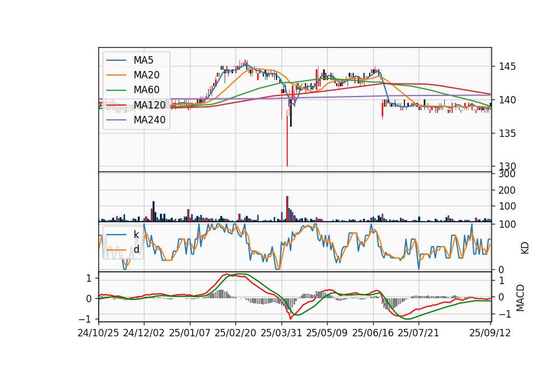This screenshot has height=392, width=546.
Task: Click the orange MA20 legend line sample
Action: pos(116,76)
